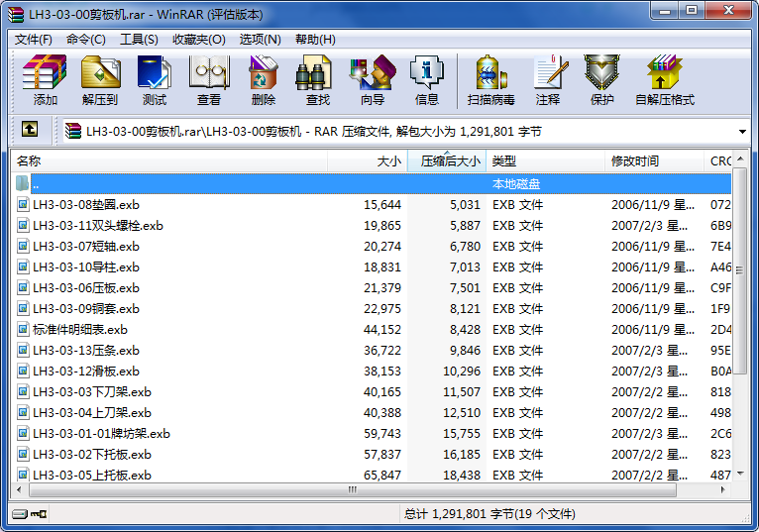Click size value 44,152
The image size is (759, 532).
382,329
